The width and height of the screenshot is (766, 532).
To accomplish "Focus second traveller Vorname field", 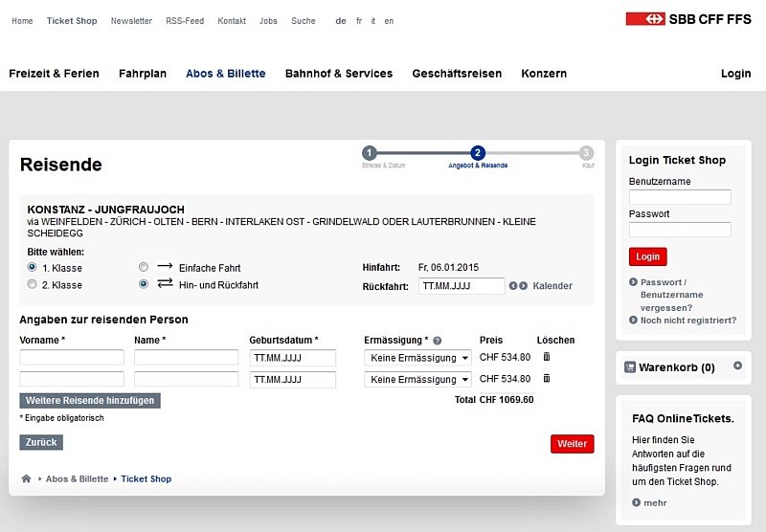I will (72, 379).
